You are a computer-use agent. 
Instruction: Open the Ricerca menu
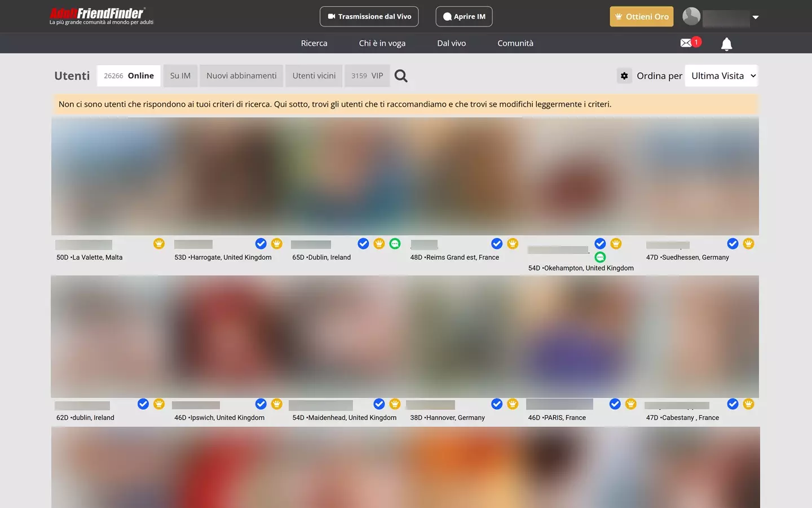click(314, 43)
